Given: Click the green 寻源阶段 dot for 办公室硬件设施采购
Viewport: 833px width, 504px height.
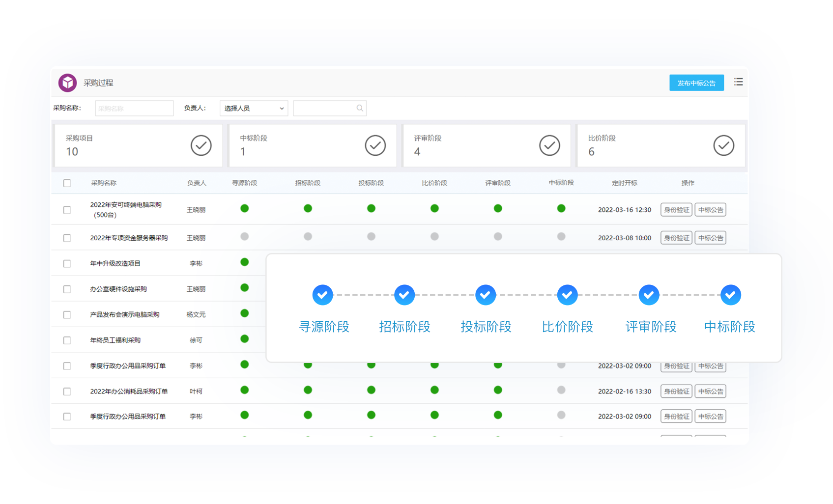Looking at the screenshot, I should click(244, 288).
